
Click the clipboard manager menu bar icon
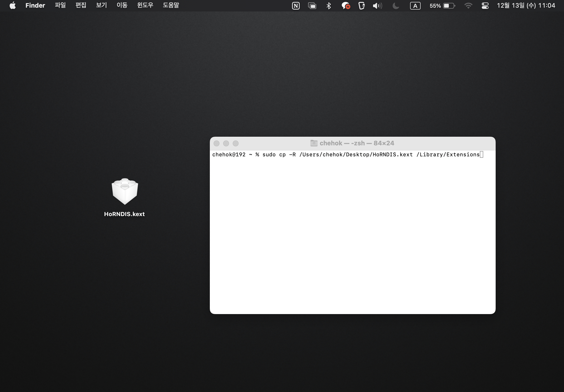(x=361, y=6)
